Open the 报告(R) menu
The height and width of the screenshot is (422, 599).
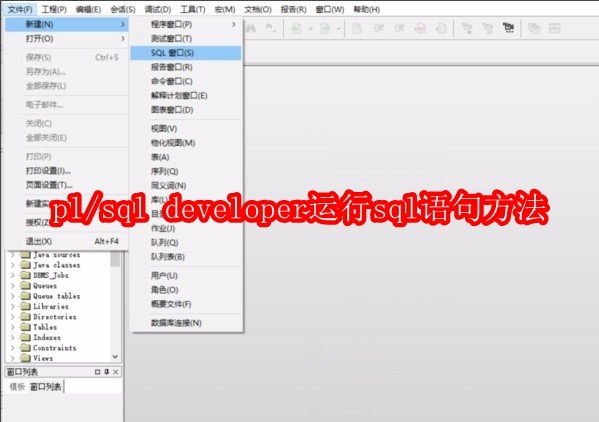[293, 9]
